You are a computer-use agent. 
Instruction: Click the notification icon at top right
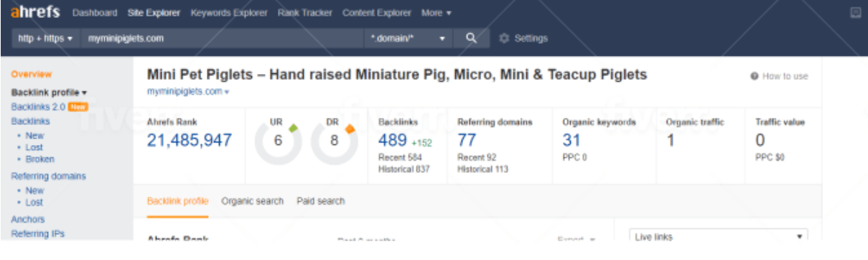click(x=855, y=12)
